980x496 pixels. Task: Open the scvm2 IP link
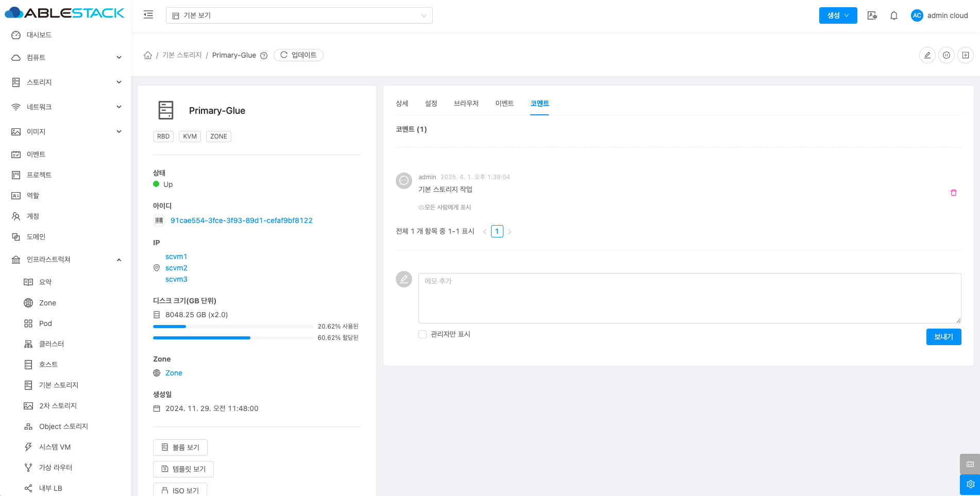(x=176, y=268)
